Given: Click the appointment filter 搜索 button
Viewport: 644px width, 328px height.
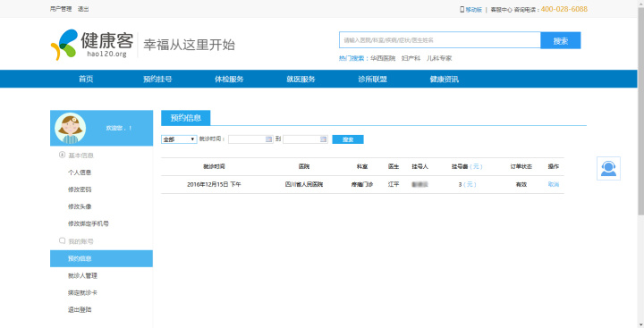Looking at the screenshot, I should pos(348,139).
